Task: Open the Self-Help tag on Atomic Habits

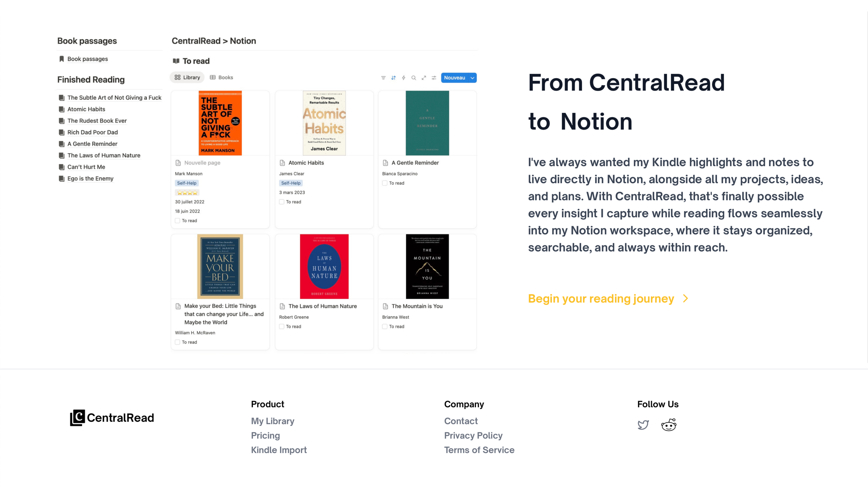Action: click(x=291, y=183)
